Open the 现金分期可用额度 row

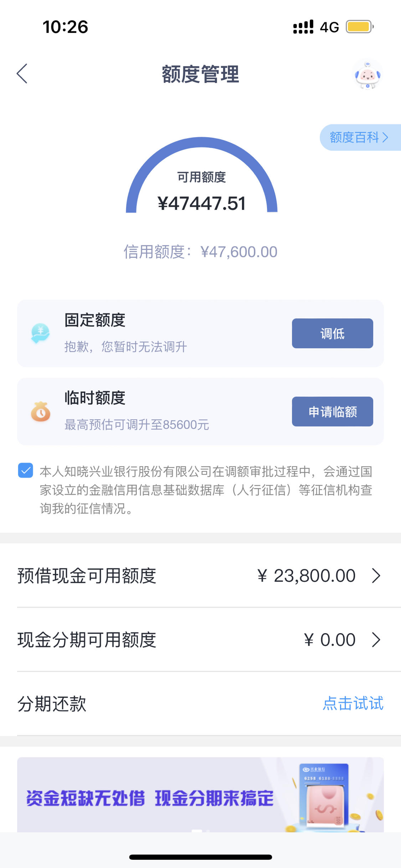tap(200, 640)
